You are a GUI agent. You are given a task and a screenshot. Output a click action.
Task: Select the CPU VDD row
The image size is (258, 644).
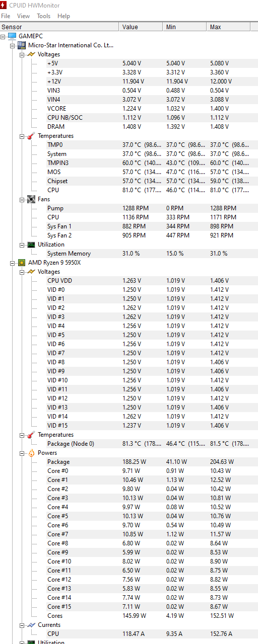click(x=152, y=281)
